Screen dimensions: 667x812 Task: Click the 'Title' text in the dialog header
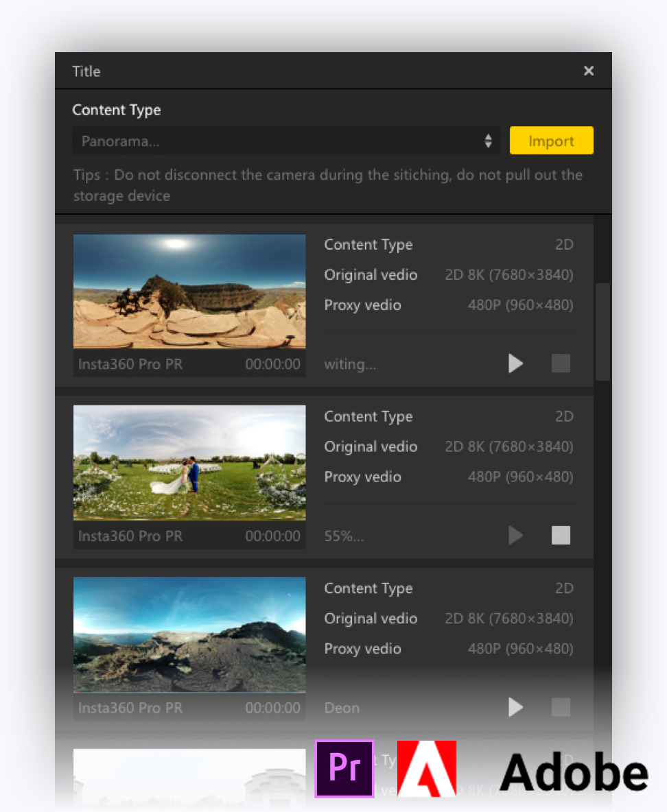pyautogui.click(x=86, y=71)
